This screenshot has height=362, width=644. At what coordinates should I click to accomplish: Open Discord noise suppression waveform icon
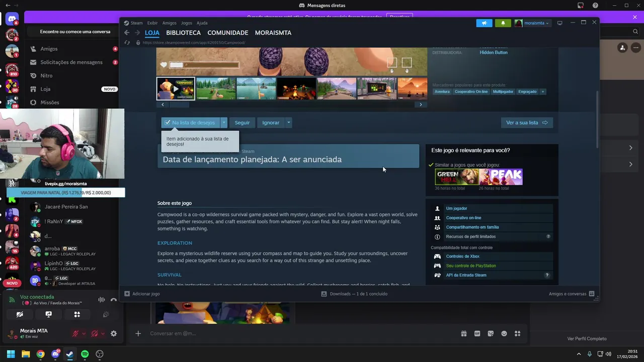[102, 300]
